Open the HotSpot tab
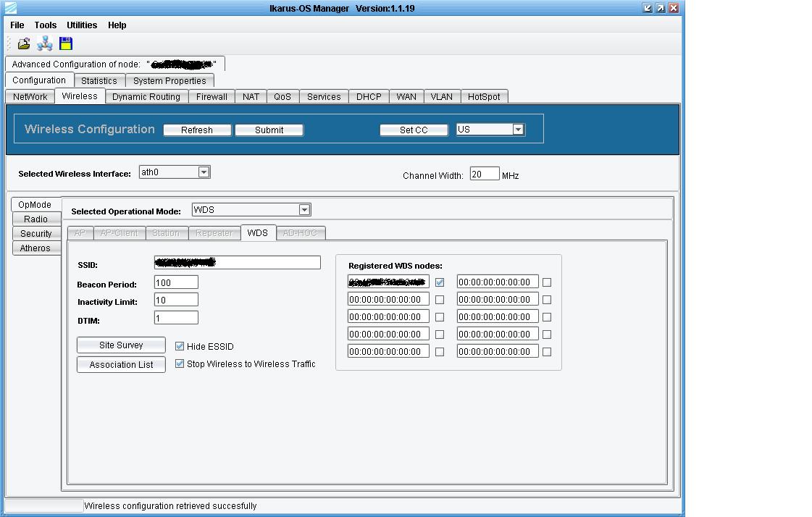The image size is (812, 517). (x=484, y=97)
